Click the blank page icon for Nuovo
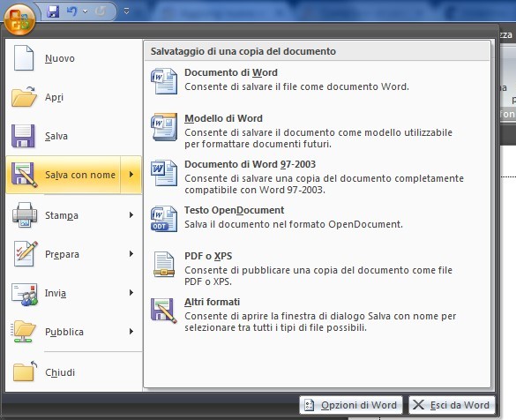 coord(23,58)
